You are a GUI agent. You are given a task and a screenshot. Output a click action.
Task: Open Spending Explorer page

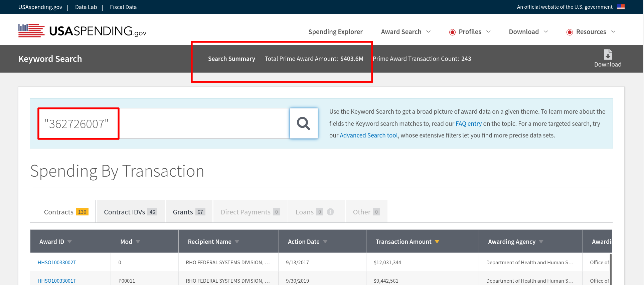pyautogui.click(x=335, y=32)
